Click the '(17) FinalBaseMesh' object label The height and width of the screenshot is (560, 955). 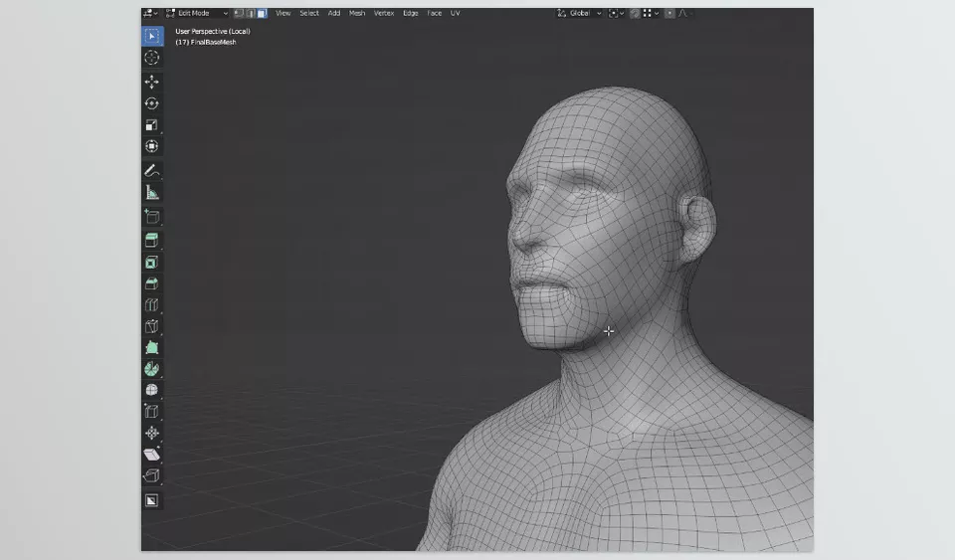206,42
